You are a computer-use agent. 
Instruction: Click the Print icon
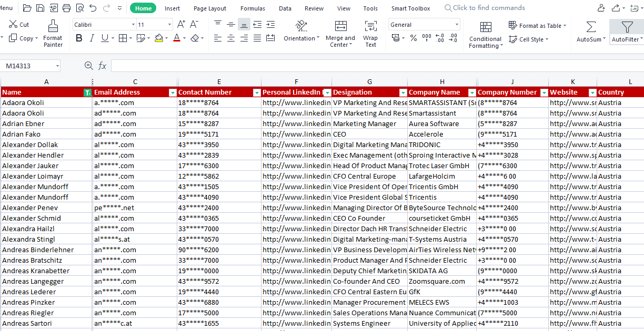pyautogui.click(x=67, y=8)
